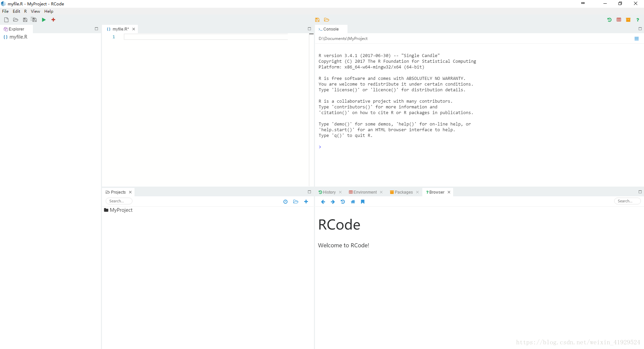This screenshot has height=349, width=644.
Task: Switch to the Packages tab
Action: coord(401,192)
